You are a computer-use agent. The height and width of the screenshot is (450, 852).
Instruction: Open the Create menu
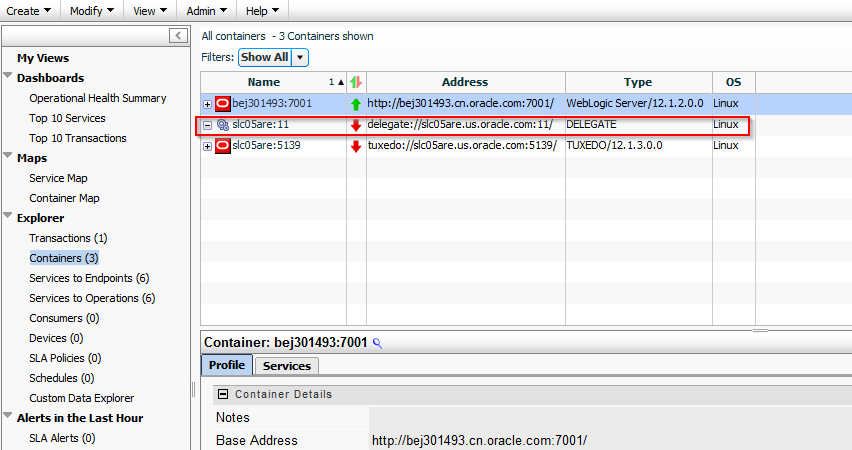click(x=28, y=11)
